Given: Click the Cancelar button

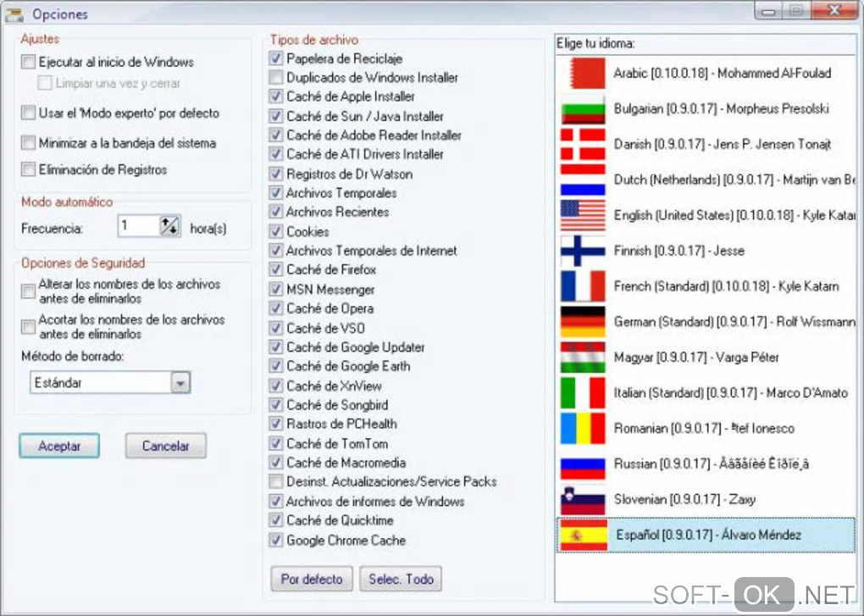Looking at the screenshot, I should click(x=166, y=446).
